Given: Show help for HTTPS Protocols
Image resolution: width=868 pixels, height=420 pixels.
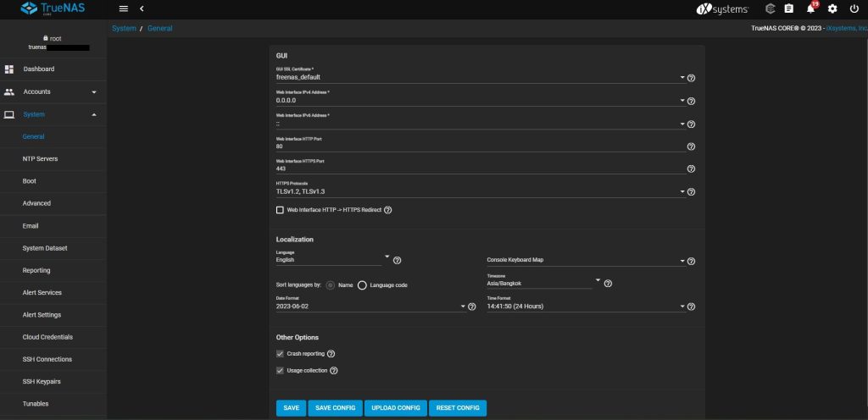Looking at the screenshot, I should click(x=691, y=191).
